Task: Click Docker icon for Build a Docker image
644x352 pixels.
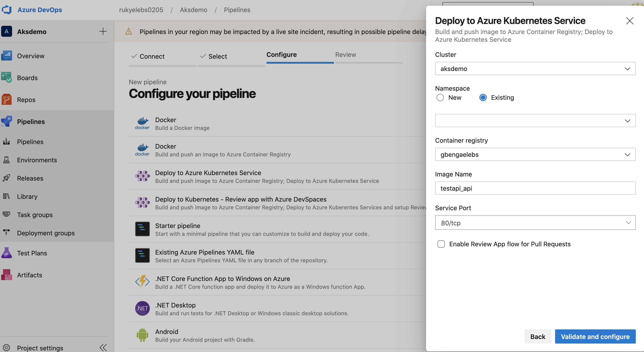Action: pyautogui.click(x=142, y=123)
